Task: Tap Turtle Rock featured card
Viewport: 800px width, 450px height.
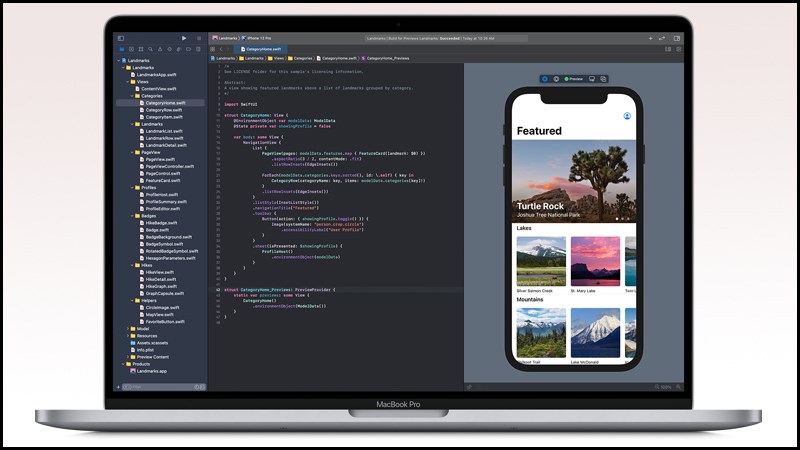Action: click(x=574, y=181)
